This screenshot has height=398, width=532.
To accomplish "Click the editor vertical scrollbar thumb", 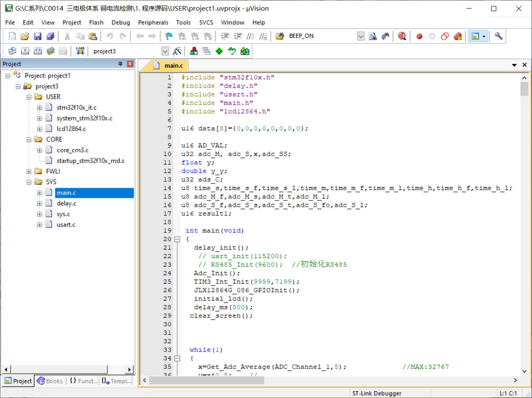I will click(x=524, y=89).
